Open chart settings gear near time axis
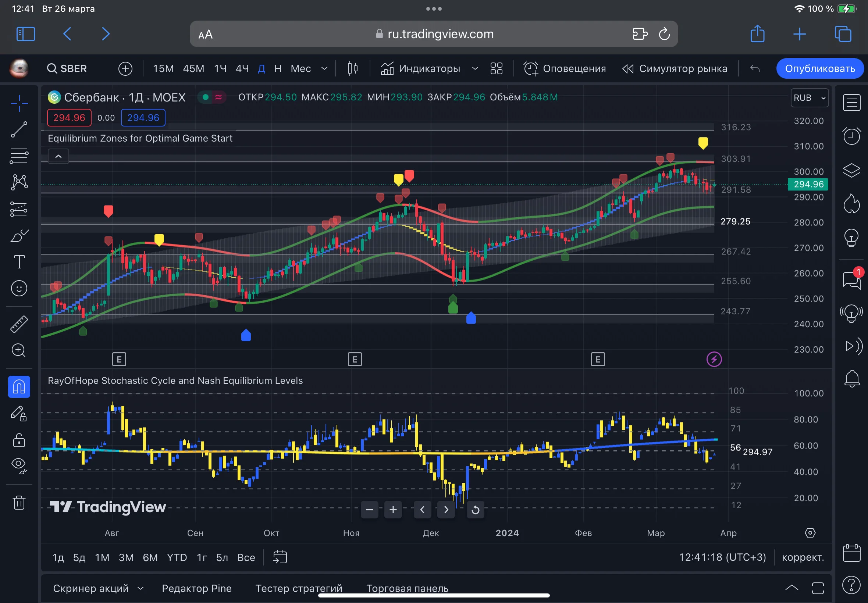 point(810,533)
